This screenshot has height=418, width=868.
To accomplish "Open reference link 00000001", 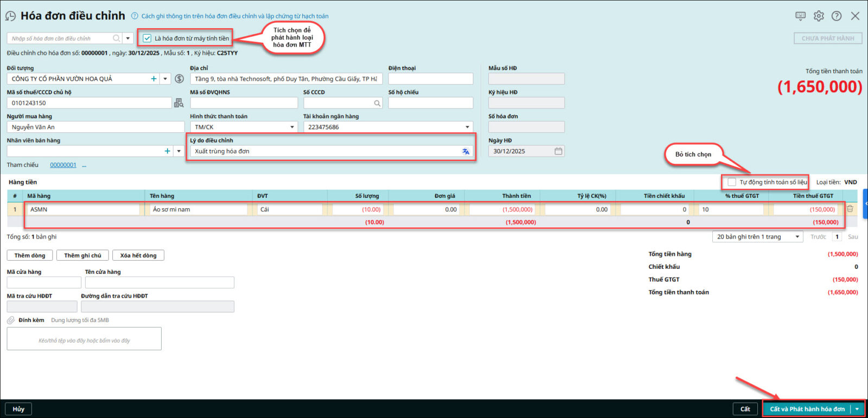I will click(x=63, y=165).
